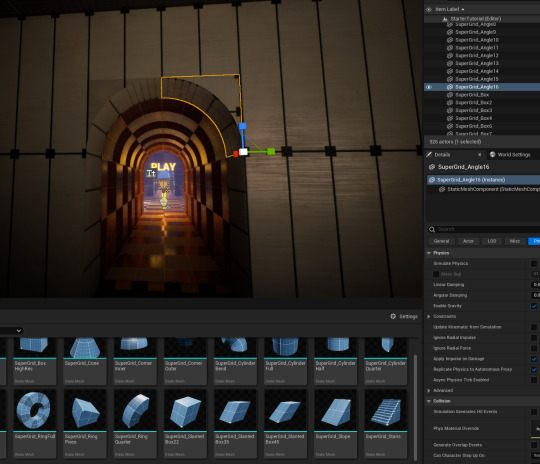Click mesh icon of selected SuperGrid_Angle16 row
The width and height of the screenshot is (540, 464).
point(450,87)
